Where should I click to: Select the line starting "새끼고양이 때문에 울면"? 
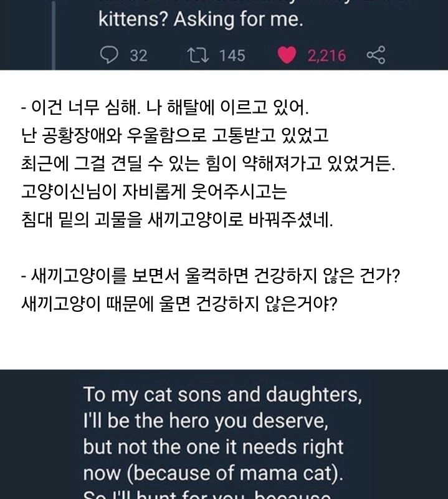pos(178,305)
